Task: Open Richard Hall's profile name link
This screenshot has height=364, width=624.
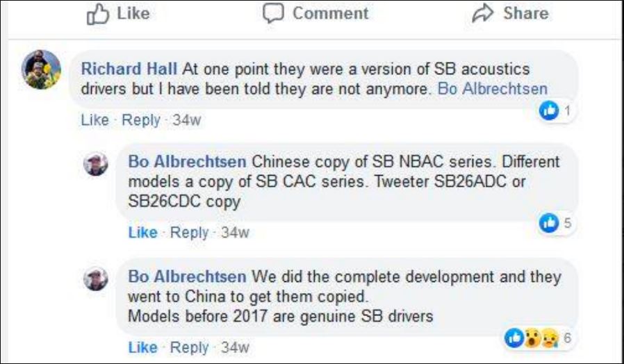Action: (130, 69)
